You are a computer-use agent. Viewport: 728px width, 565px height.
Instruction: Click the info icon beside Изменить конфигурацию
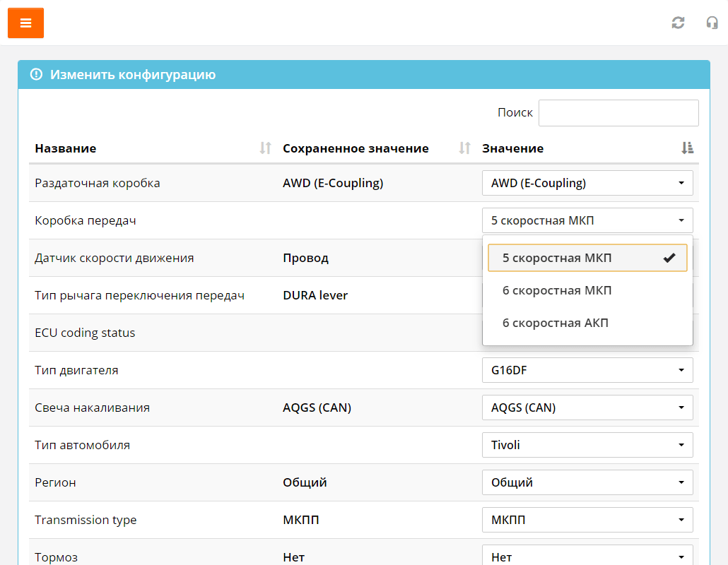[36, 75]
